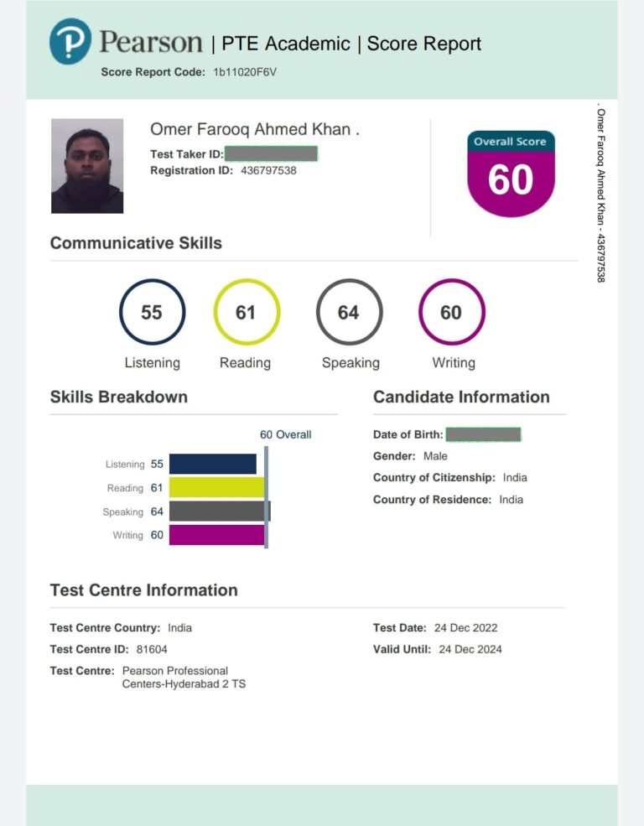This screenshot has width=644, height=826.
Task: Click the Communicative Skills heading
Action: tap(136, 243)
